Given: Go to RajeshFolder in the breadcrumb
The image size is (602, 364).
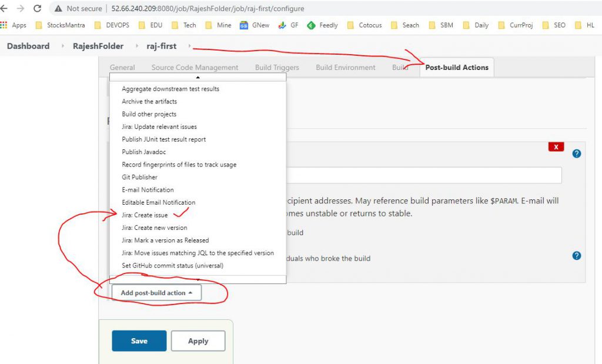Looking at the screenshot, I should tap(98, 46).
